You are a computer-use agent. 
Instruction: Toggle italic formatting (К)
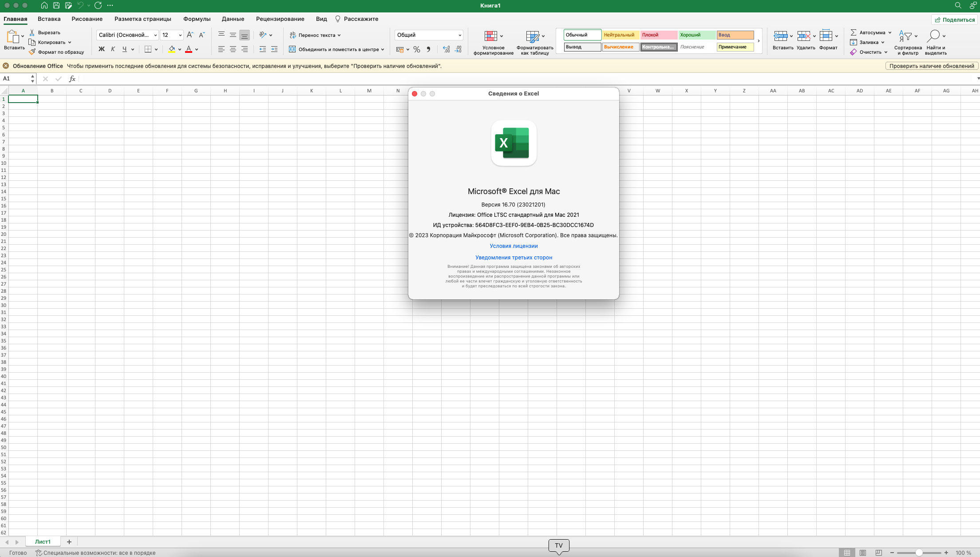pos(113,49)
